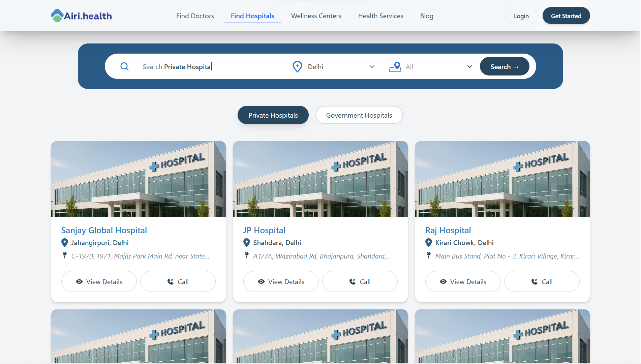Screen dimensions: 641x364
Task: Click the pin icon next to Jahangirpuri, Delhi
Action: [x=65, y=243]
